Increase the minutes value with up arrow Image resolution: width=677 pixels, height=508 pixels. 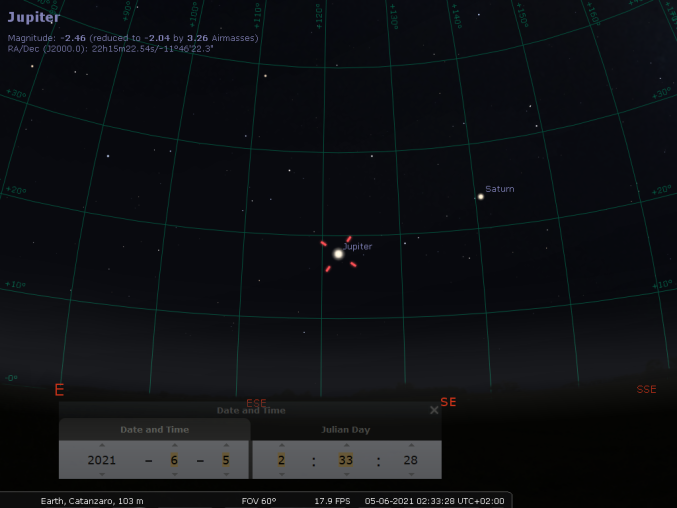click(x=346, y=445)
